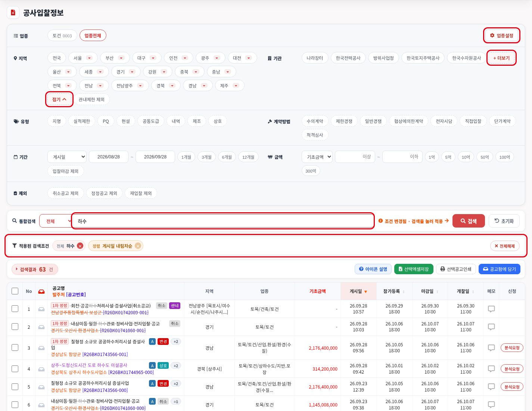Open memo icon for row 4
The image size is (532, 411).
[491, 369]
